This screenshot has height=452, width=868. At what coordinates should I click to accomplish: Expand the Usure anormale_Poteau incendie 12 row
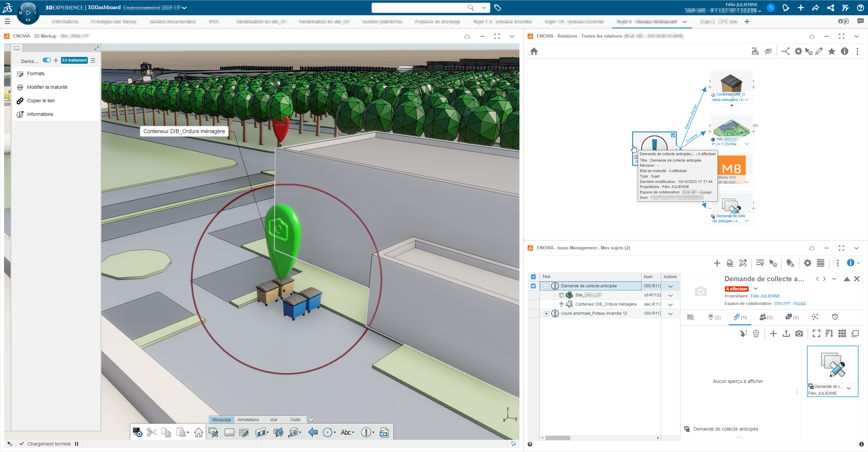click(x=546, y=314)
